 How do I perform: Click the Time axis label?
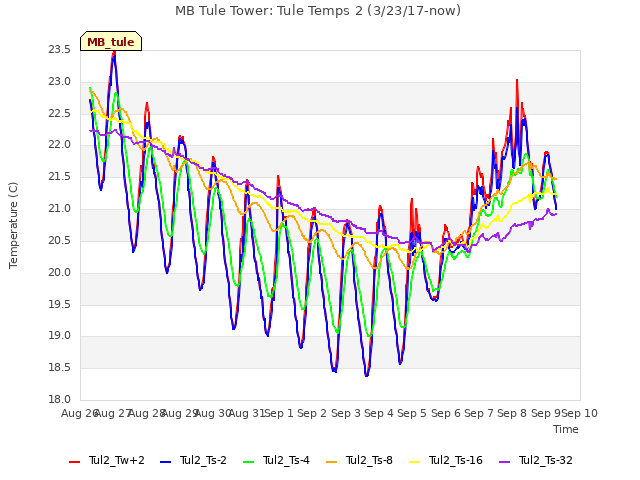(x=566, y=429)
